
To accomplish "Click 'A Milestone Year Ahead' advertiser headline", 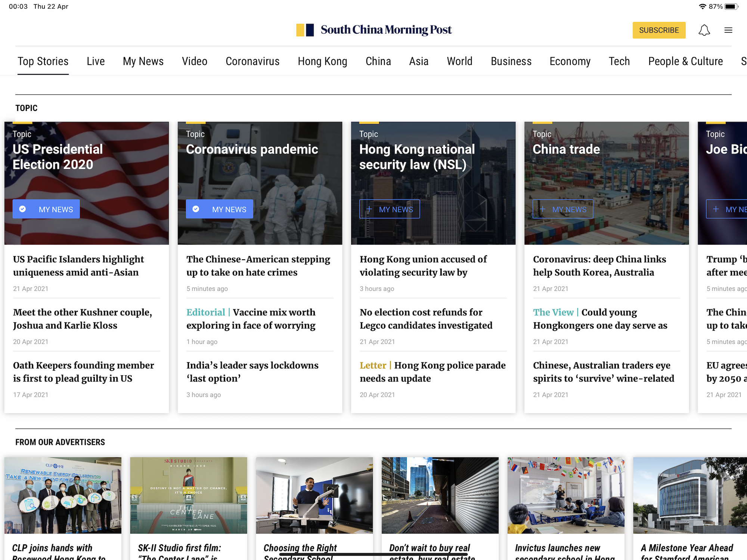I will [x=687, y=551].
